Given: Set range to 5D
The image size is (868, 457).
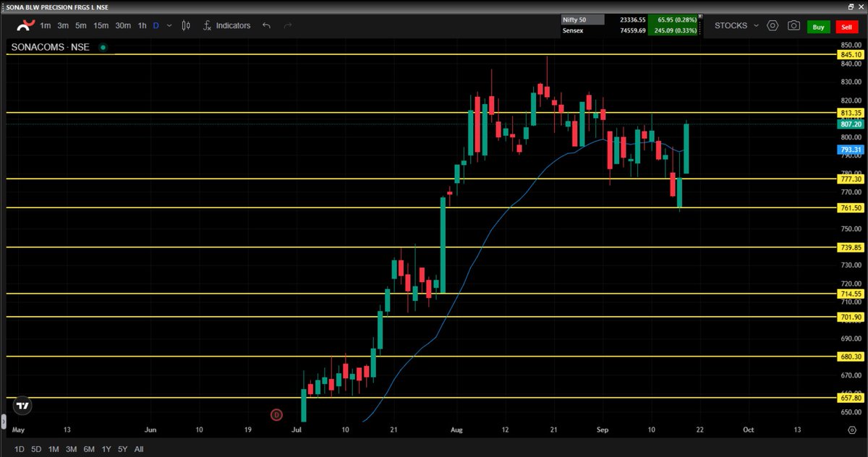Looking at the screenshot, I should (x=36, y=449).
